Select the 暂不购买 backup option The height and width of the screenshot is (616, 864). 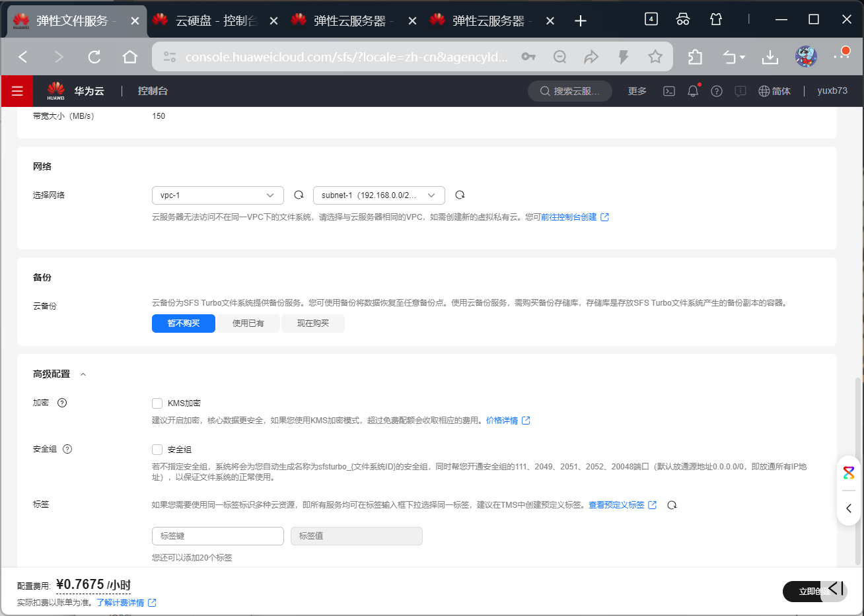(184, 324)
